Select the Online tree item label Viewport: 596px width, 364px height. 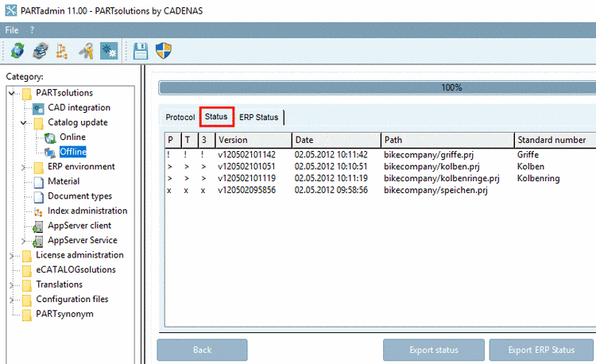(72, 137)
